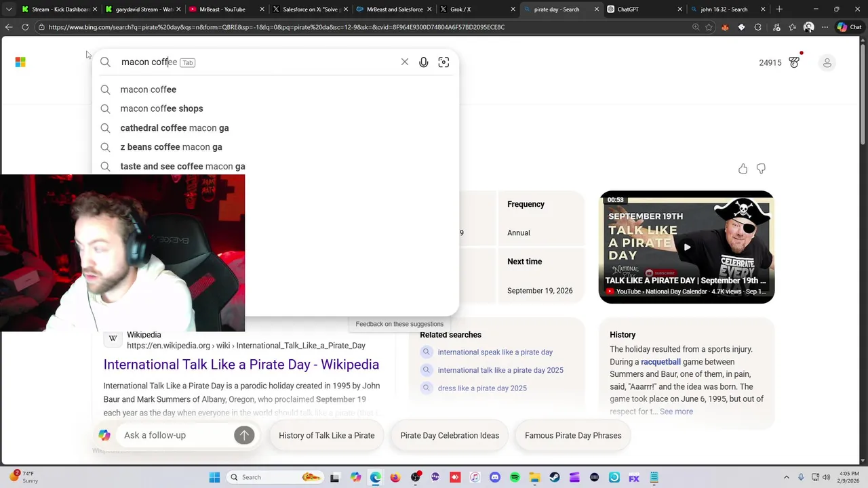Add this page to favorites star
Image resolution: width=868 pixels, height=488 pixels.
point(709,27)
